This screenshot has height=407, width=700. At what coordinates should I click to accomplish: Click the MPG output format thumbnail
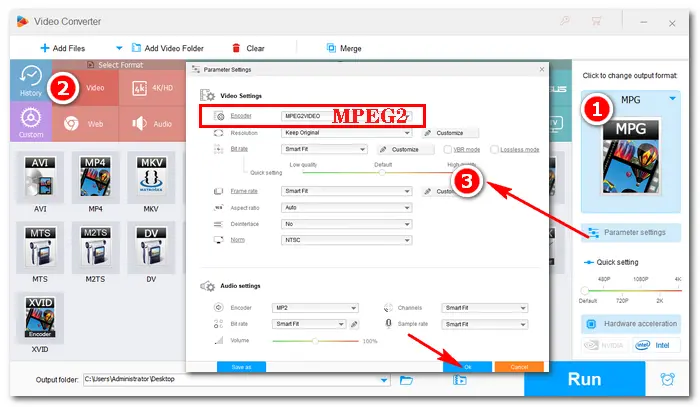click(631, 156)
